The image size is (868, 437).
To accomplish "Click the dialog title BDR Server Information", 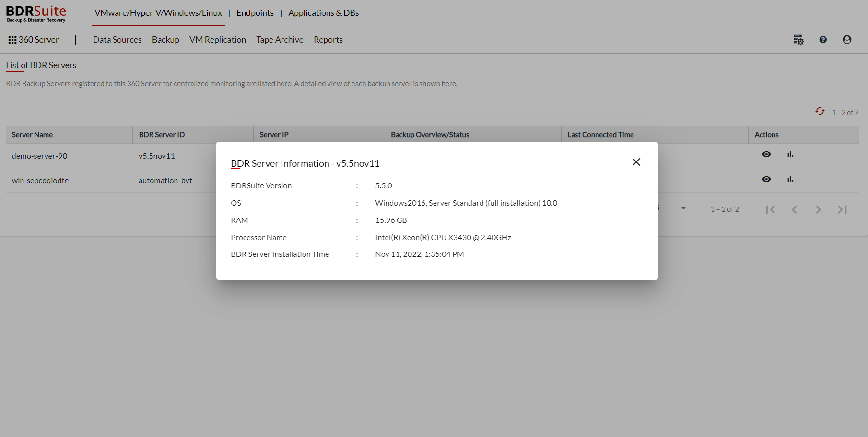I will (x=305, y=163).
